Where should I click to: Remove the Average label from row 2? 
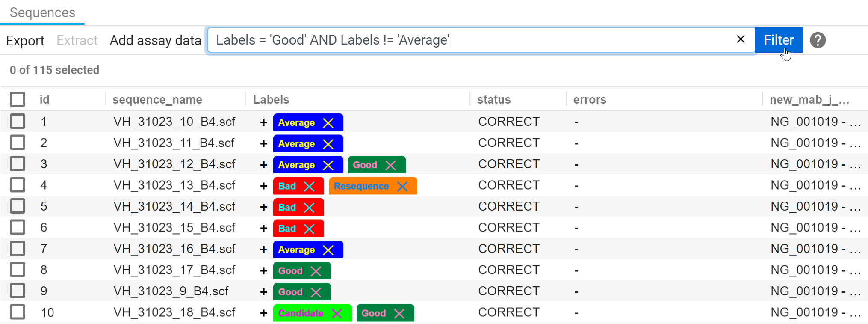(328, 144)
